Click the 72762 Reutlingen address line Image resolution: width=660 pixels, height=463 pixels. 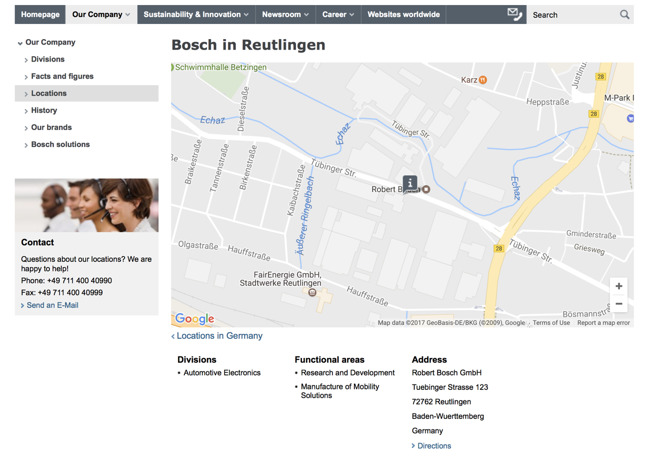coord(441,402)
